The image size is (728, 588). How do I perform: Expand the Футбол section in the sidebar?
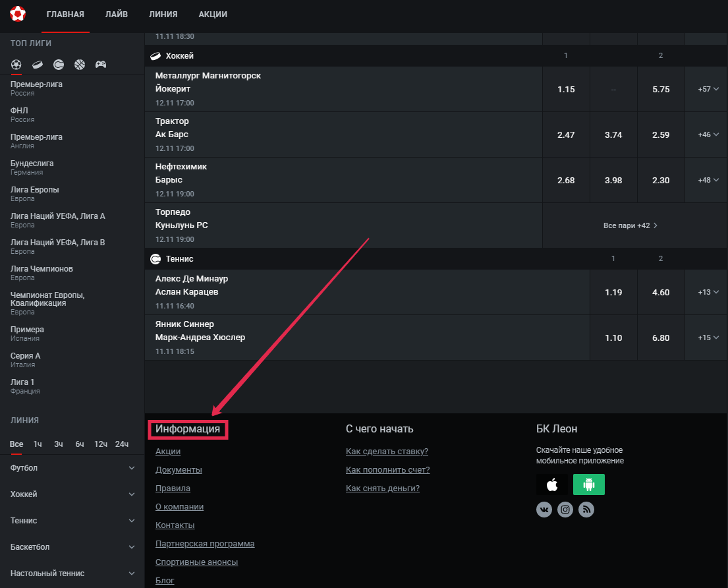(x=72, y=468)
